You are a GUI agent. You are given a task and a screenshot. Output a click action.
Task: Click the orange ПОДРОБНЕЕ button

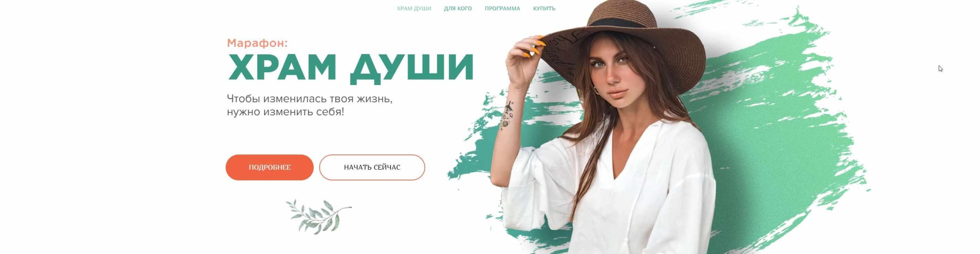tap(269, 167)
